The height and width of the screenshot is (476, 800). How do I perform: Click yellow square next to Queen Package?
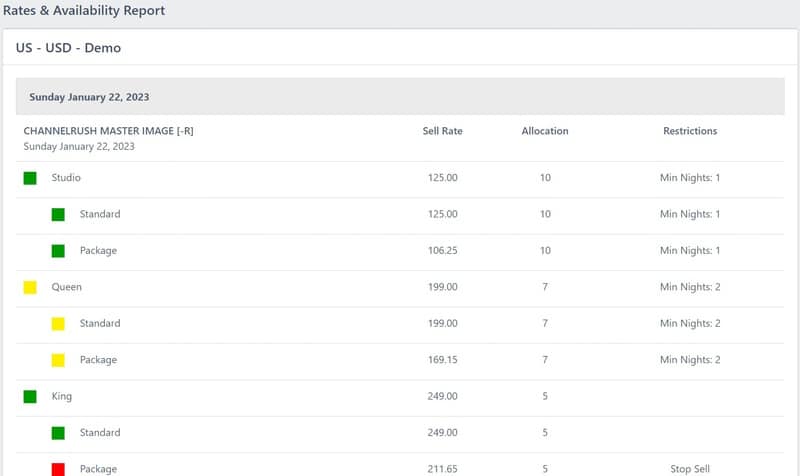pos(58,360)
